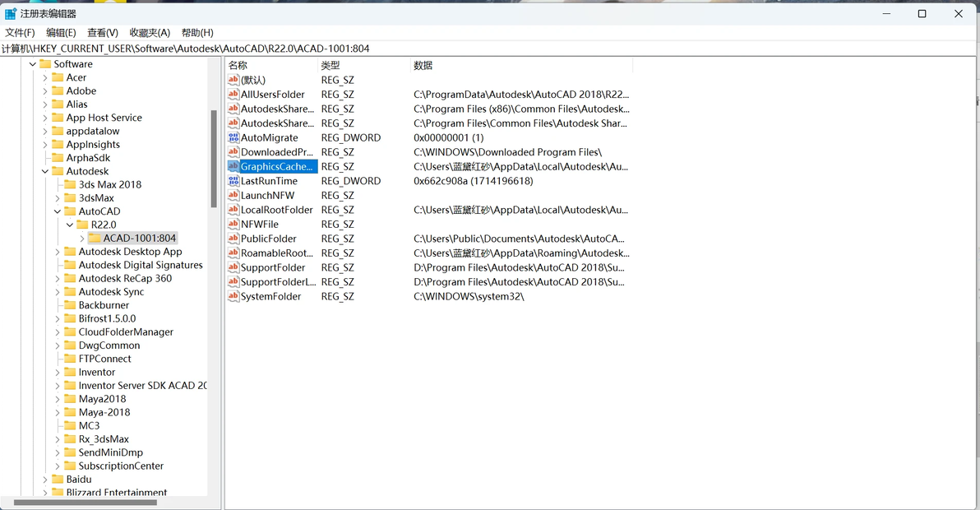Select the FTPConnect key
The image size is (980, 510).
(105, 359)
